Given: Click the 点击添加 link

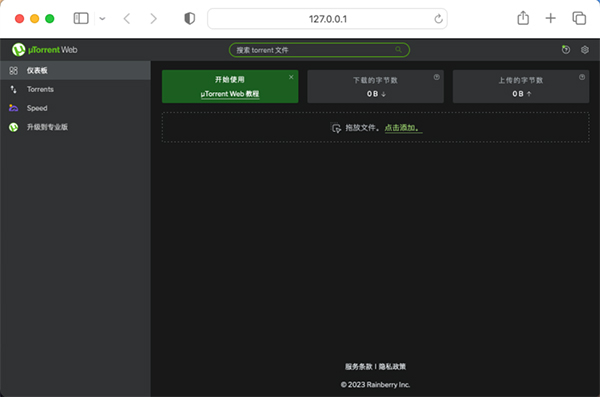Looking at the screenshot, I should (402, 128).
